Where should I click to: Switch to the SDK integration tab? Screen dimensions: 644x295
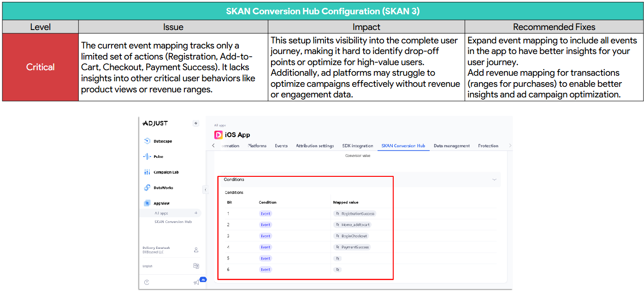(358, 146)
